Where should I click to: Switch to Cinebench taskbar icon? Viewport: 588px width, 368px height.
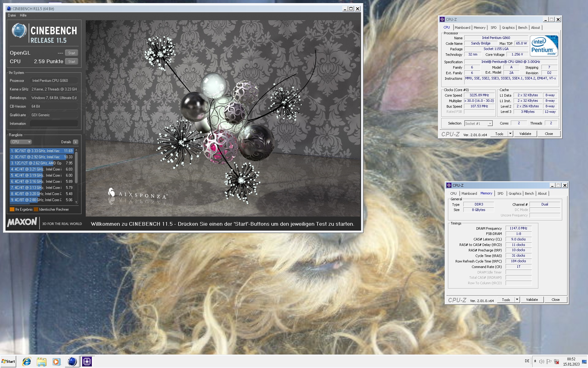pos(72,362)
